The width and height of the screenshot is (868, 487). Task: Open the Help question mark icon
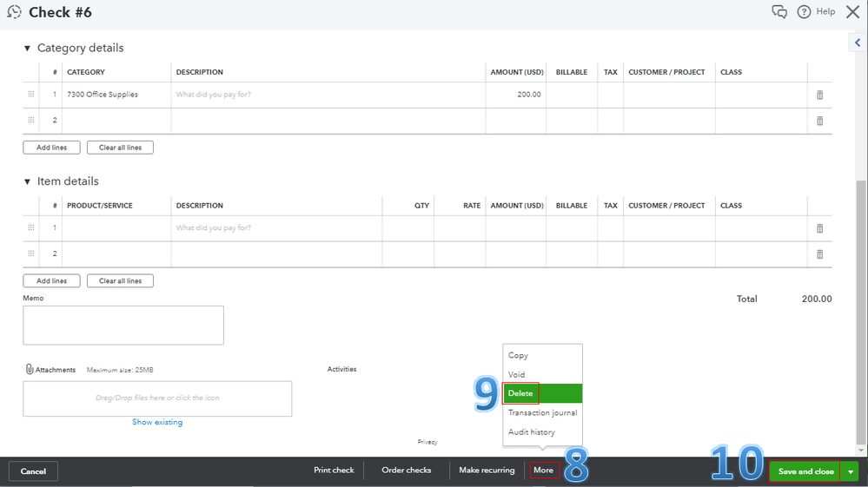804,11
